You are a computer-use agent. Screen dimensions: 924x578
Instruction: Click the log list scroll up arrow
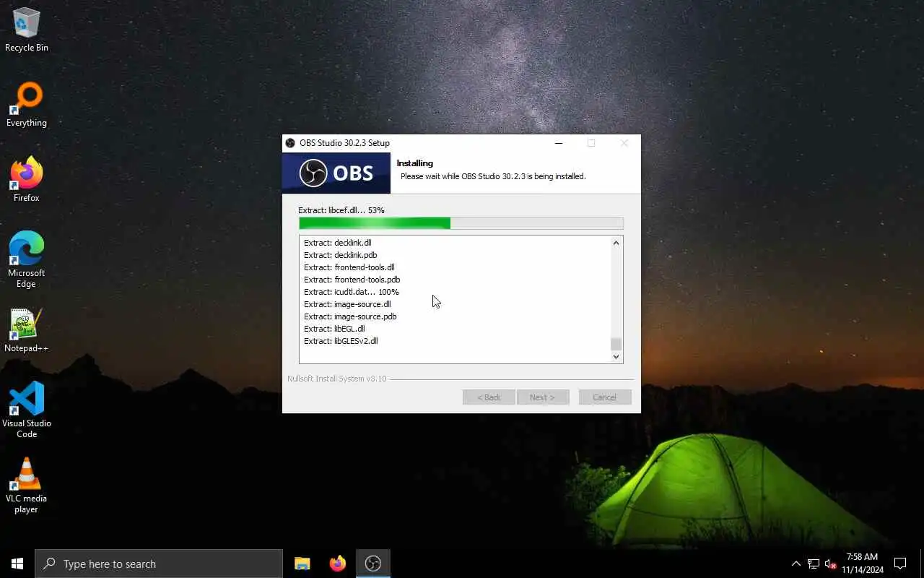click(x=616, y=243)
